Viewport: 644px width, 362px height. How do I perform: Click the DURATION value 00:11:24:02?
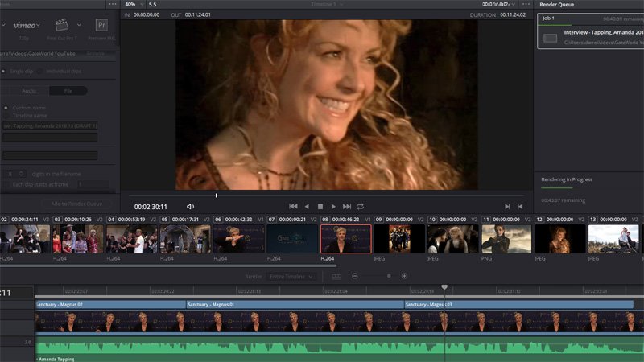[513, 14]
